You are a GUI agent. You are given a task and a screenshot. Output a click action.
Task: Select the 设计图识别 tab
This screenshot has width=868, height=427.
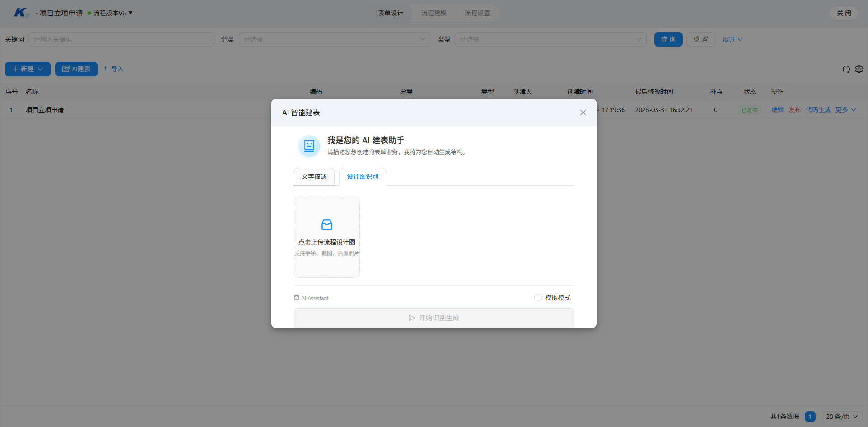point(363,177)
